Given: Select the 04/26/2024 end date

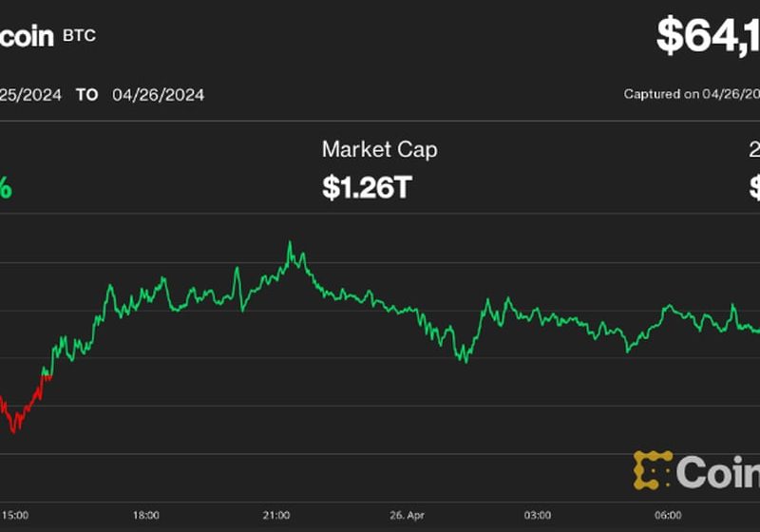Looking at the screenshot, I should pyautogui.click(x=158, y=95).
